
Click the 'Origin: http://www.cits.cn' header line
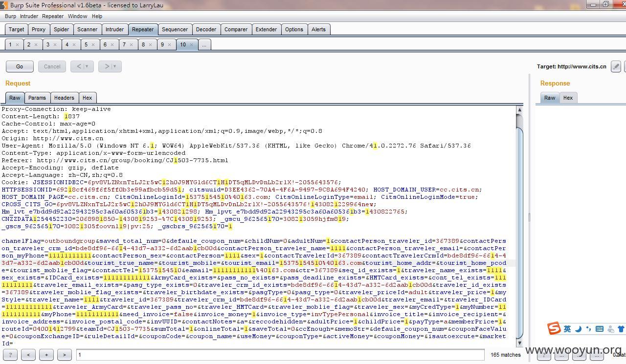pyautogui.click(x=52, y=138)
